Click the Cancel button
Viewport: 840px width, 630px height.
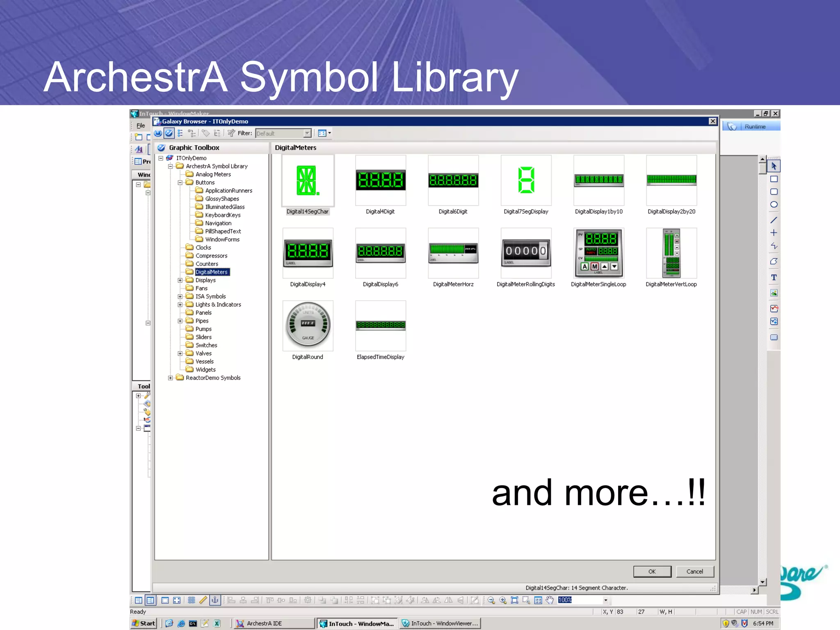tap(694, 571)
